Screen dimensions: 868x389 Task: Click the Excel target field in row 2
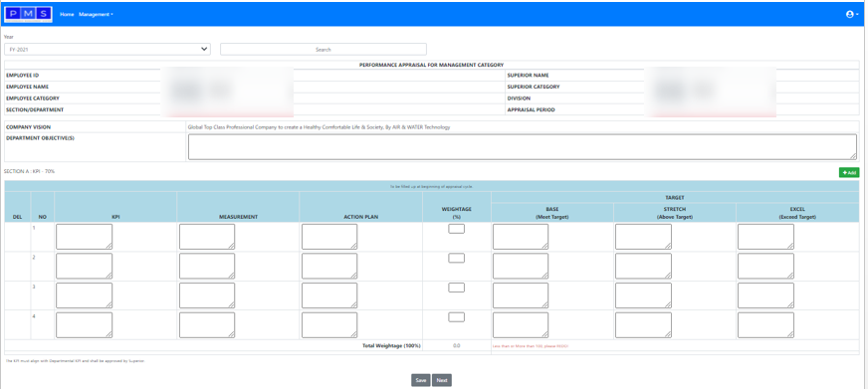(x=765, y=267)
